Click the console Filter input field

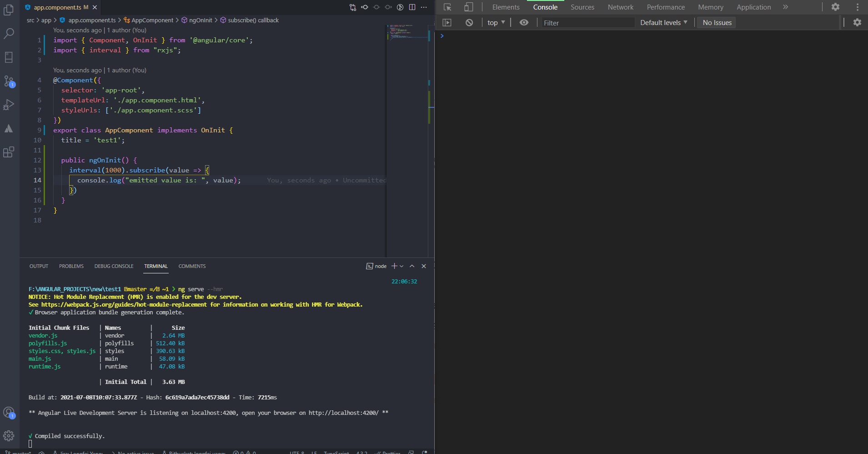point(587,22)
